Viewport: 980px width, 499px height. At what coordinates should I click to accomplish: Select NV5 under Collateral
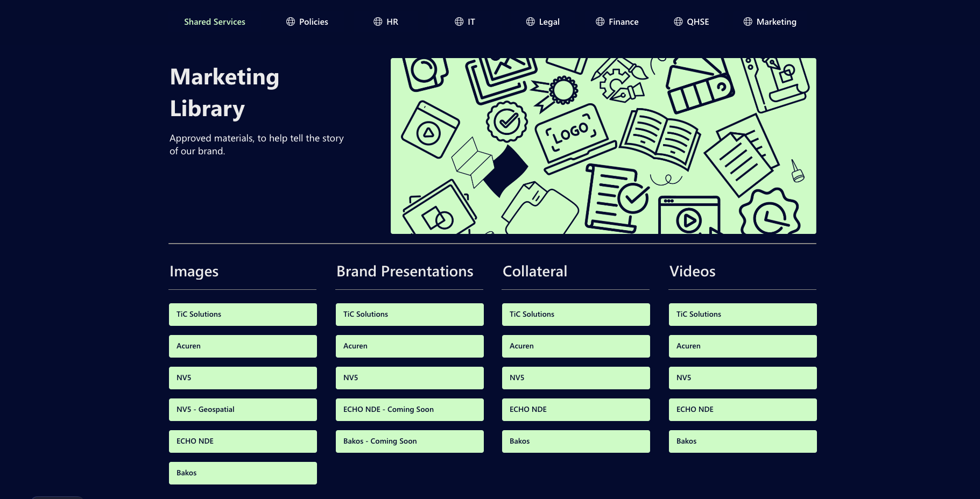pos(576,378)
